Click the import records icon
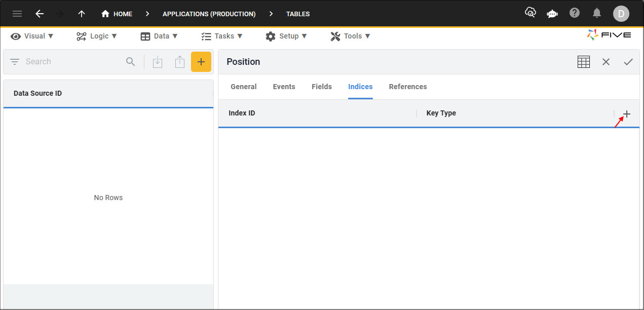Screen dimensions: 644x310 pyautogui.click(x=158, y=61)
